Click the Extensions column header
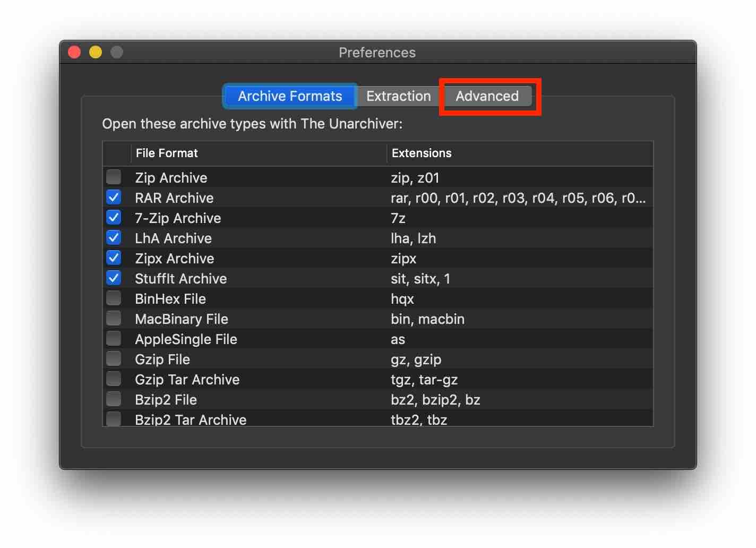 520,153
